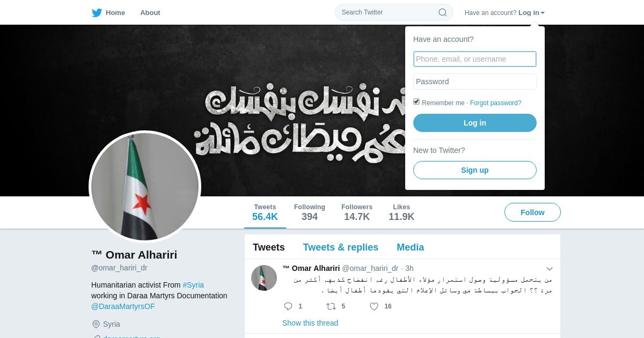Viewport: 644px width, 338px height.
Task: Expand Show this thread
Action: pos(310,323)
